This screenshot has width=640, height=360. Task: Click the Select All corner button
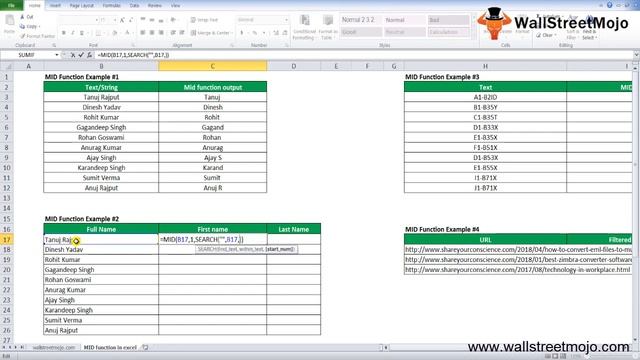coord(7,66)
